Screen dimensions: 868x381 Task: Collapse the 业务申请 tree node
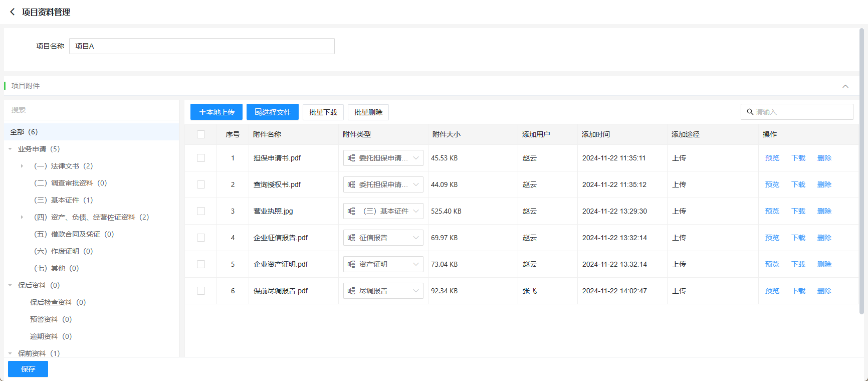10,149
